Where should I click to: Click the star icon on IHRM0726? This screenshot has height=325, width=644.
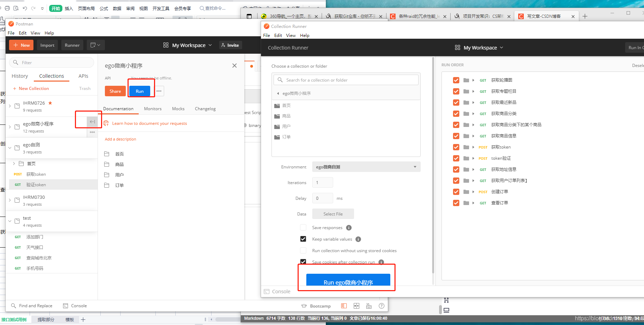50,103
